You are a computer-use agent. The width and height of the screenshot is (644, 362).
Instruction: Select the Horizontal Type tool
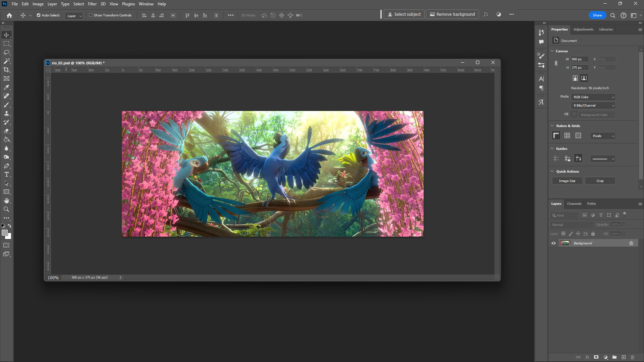tap(6, 175)
